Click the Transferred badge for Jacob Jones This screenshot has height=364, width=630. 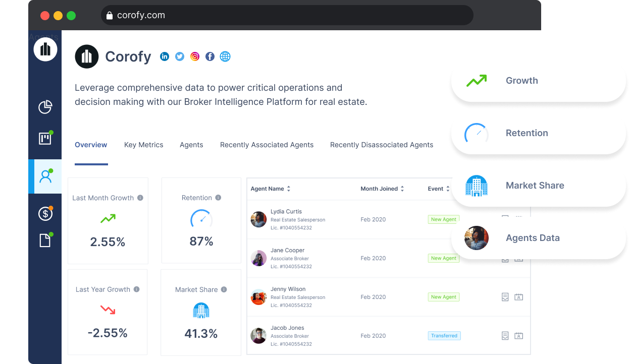click(x=444, y=335)
